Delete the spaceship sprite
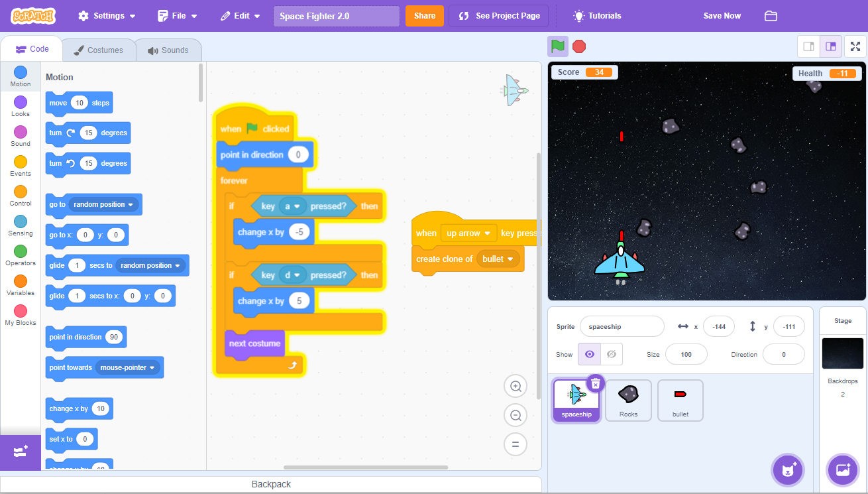The image size is (868, 494). tap(595, 383)
